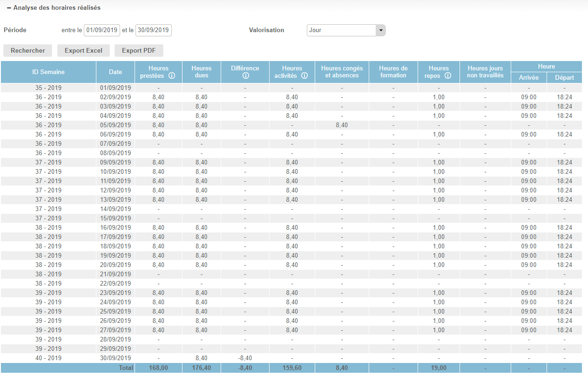Click the Heures dues column header
This screenshot has height=383, width=588.
[x=202, y=72]
